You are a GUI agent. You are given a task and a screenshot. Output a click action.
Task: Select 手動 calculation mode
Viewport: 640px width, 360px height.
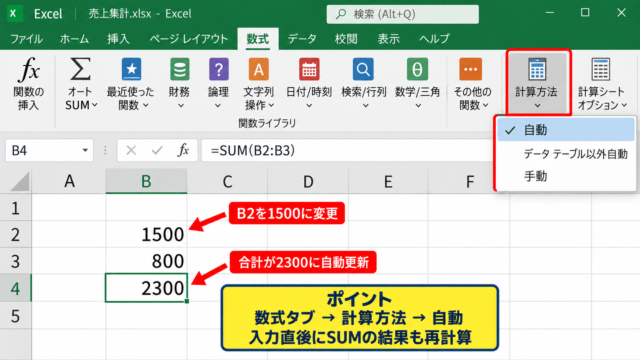click(566, 176)
